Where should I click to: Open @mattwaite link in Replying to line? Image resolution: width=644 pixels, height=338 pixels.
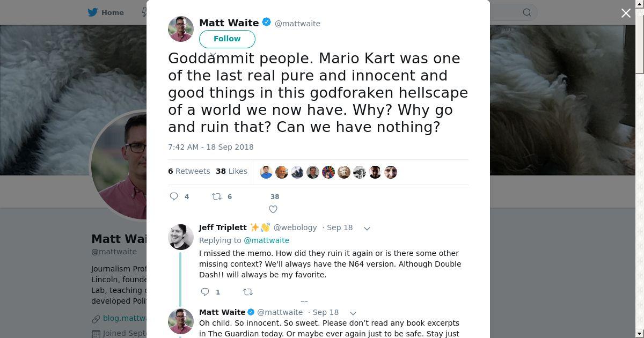267,240
